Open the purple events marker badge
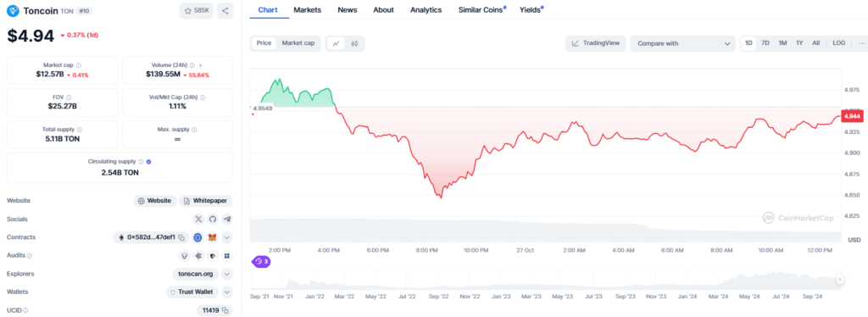The image size is (868, 317). pos(261,261)
